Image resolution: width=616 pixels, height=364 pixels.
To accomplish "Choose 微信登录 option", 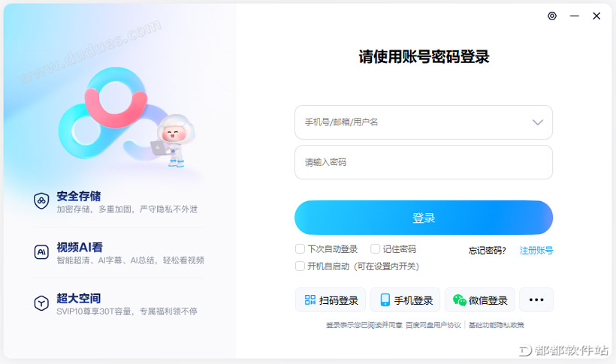I will tap(480, 300).
